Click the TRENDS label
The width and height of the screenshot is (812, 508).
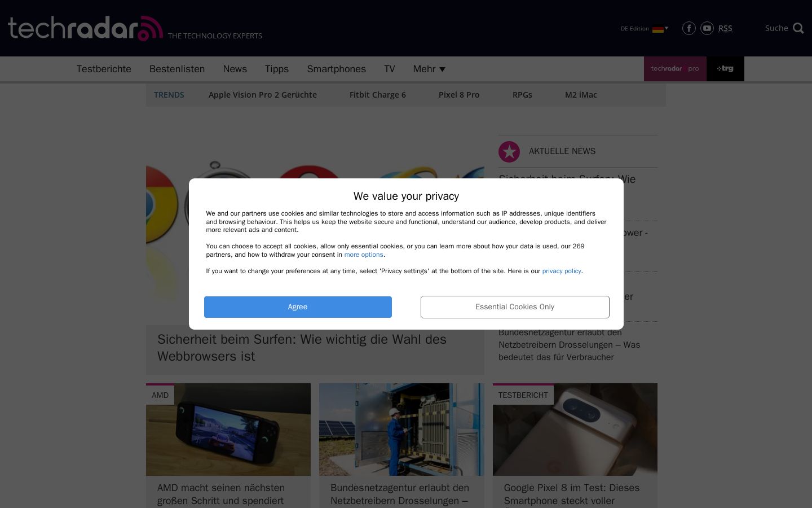(x=169, y=95)
